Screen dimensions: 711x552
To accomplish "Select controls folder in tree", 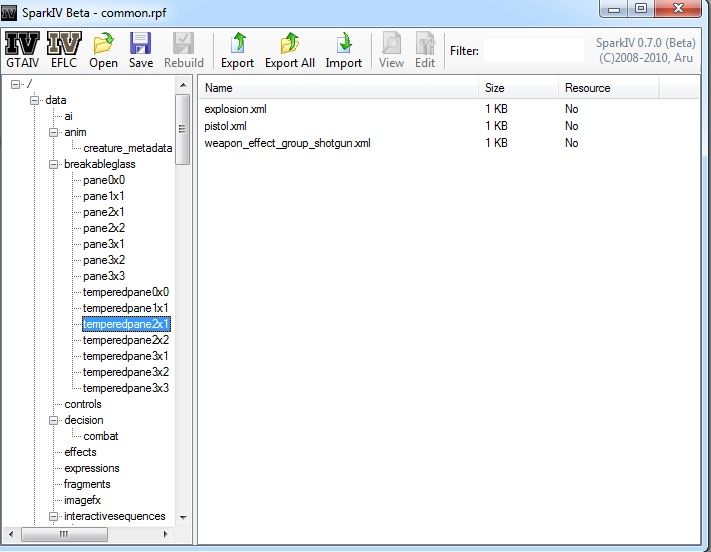I will (x=83, y=404).
